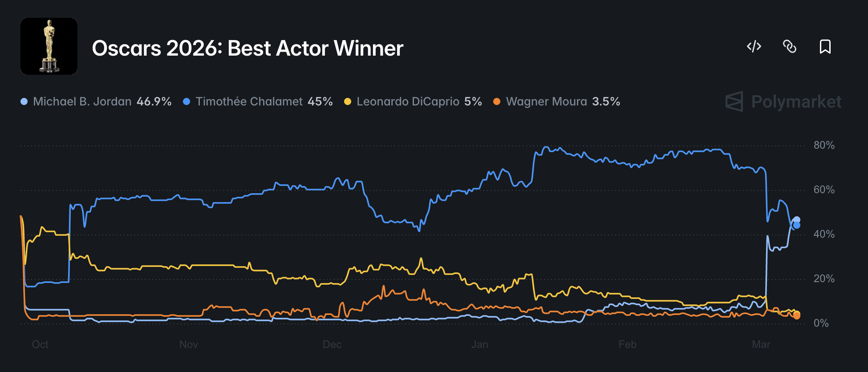Click the Oscars trophy thumbnail image

tap(49, 46)
